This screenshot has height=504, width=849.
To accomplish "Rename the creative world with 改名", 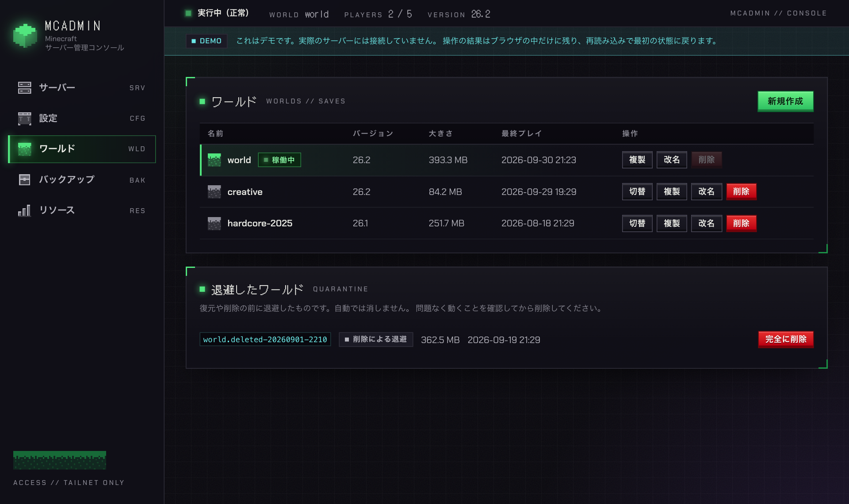I will [x=707, y=192].
